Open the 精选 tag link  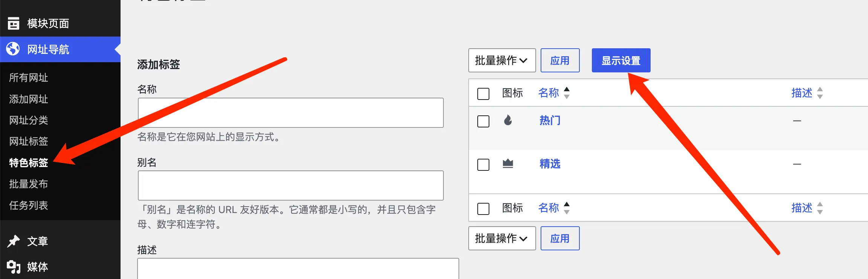click(x=550, y=164)
